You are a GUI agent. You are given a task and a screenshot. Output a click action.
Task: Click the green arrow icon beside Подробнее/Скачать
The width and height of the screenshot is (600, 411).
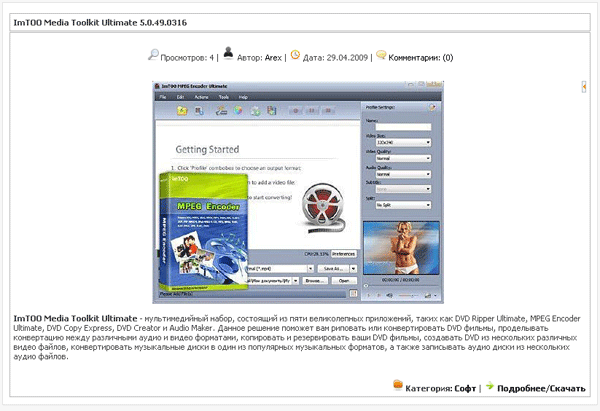[x=489, y=386]
